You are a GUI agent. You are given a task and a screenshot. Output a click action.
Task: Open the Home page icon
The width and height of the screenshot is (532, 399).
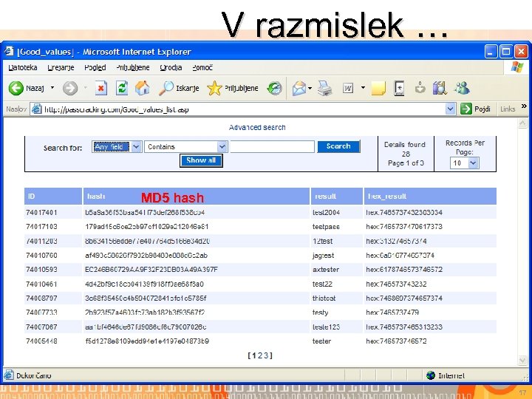coord(142,88)
